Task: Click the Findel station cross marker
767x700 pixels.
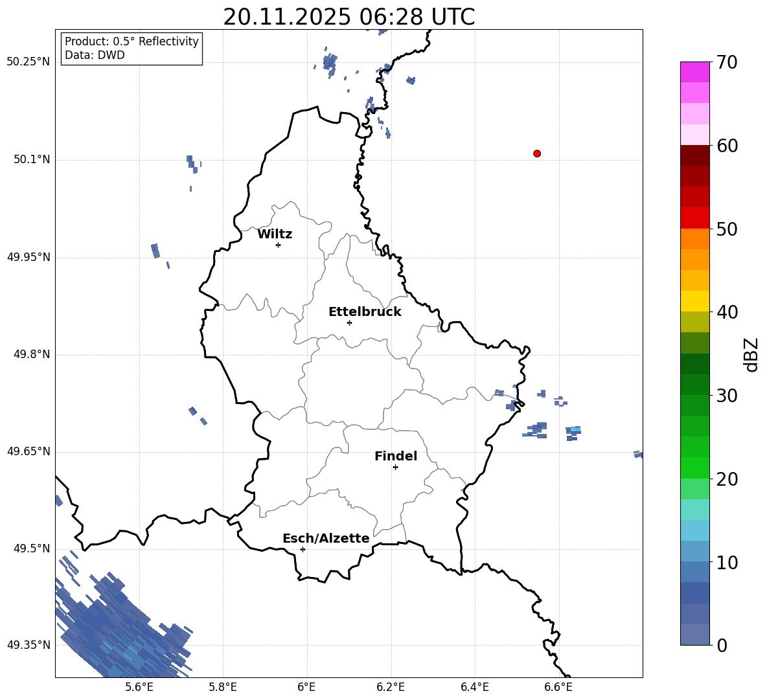Action: [x=395, y=468]
